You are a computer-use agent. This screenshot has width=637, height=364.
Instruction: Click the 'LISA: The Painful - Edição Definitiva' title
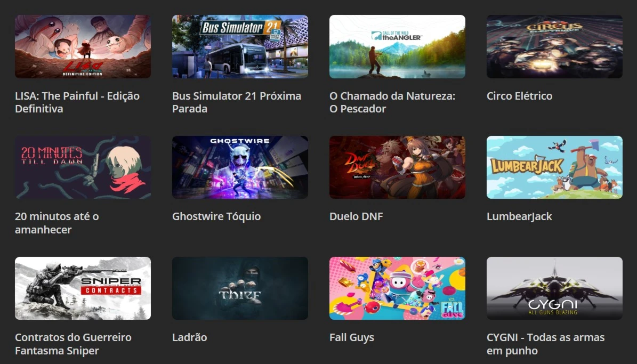pos(77,102)
